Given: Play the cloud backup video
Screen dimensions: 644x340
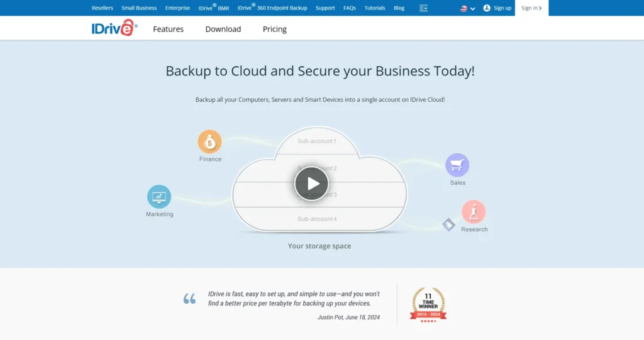Looking at the screenshot, I should 311,184.
